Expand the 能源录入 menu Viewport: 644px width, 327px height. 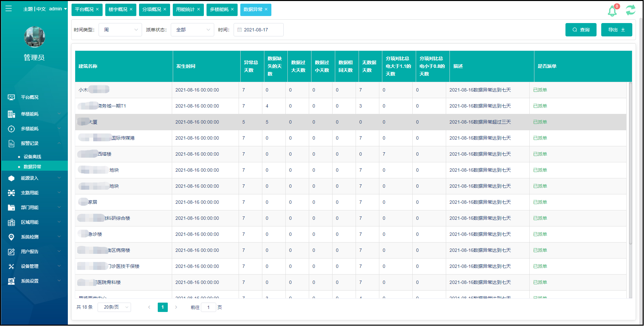click(59, 178)
